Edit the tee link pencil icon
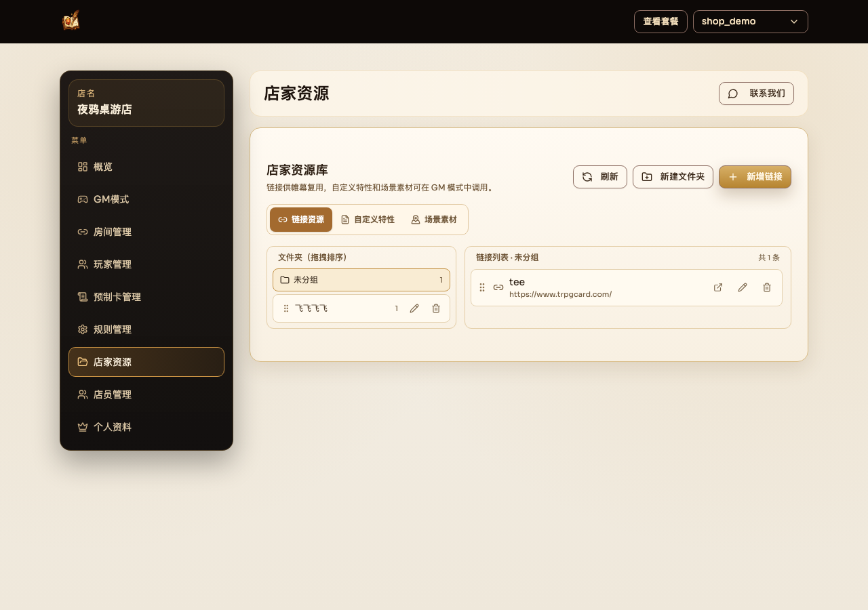This screenshot has height=610, width=868. (x=743, y=287)
